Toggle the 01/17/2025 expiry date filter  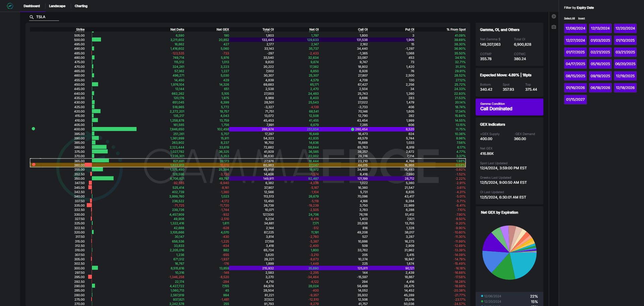[575, 52]
